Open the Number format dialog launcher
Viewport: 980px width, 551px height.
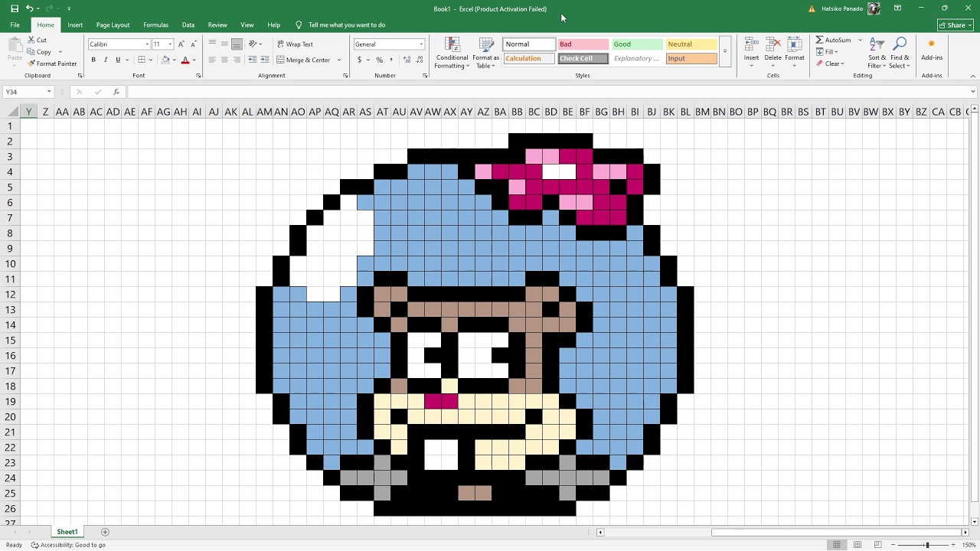(x=425, y=76)
